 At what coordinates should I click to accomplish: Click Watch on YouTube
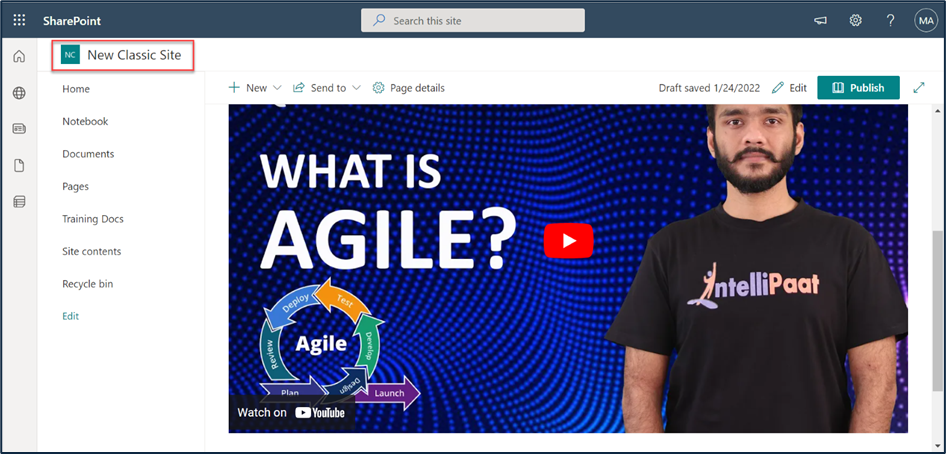[x=291, y=412]
